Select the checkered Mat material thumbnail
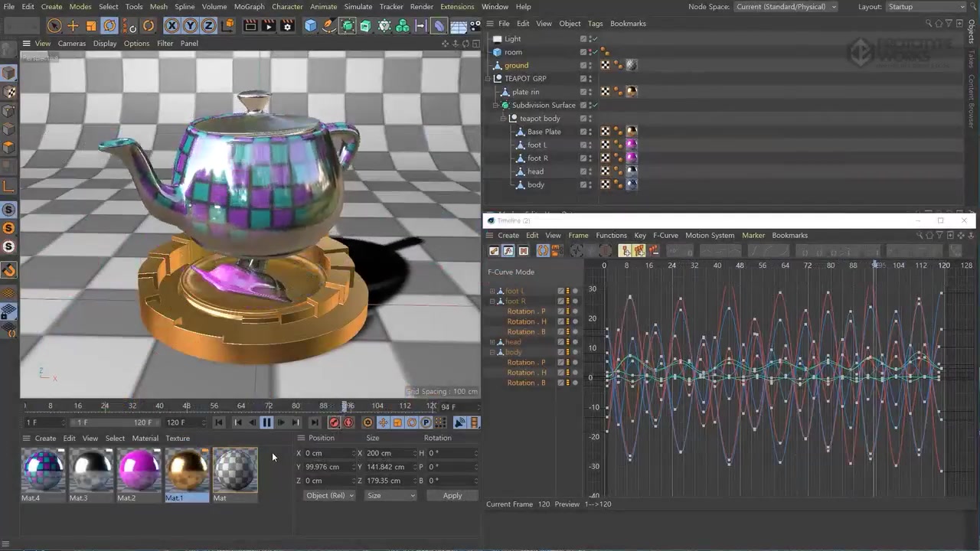 [235, 471]
